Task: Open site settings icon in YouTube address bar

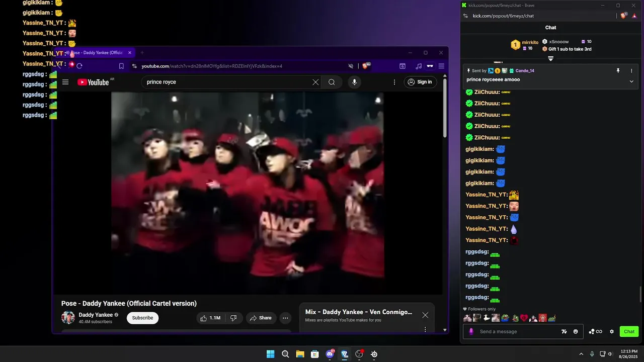Action: [x=134, y=66]
